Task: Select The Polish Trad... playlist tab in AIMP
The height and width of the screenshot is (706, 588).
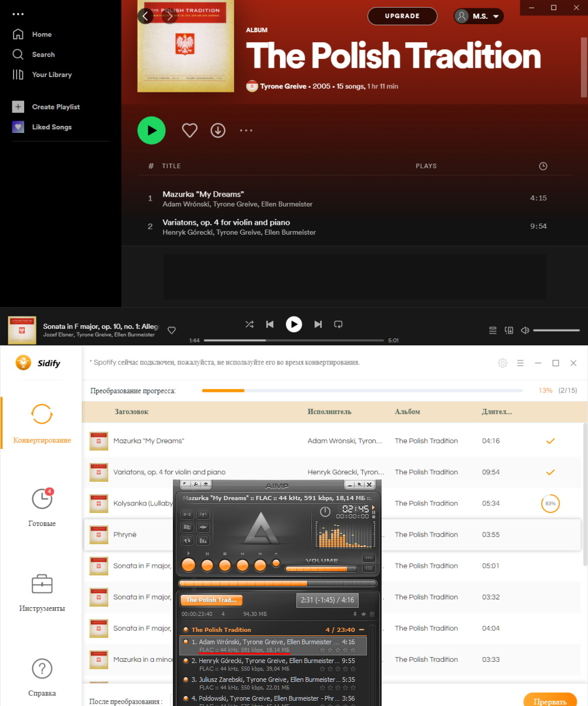Action: tap(212, 600)
